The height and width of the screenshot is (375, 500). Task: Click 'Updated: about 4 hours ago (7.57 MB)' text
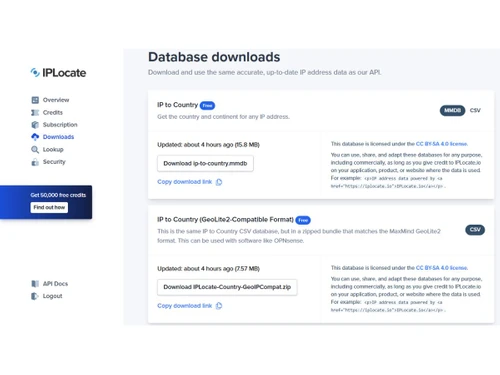click(208, 269)
